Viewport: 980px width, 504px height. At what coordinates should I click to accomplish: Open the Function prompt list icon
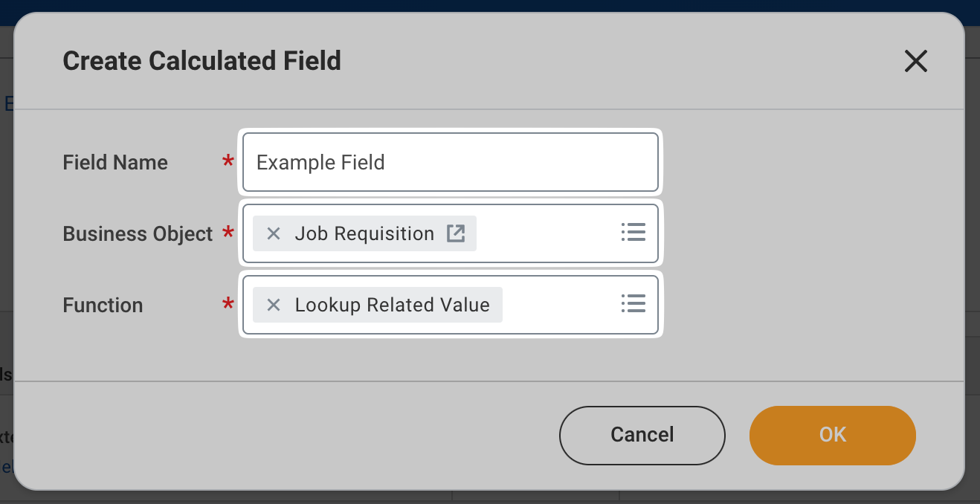click(633, 304)
